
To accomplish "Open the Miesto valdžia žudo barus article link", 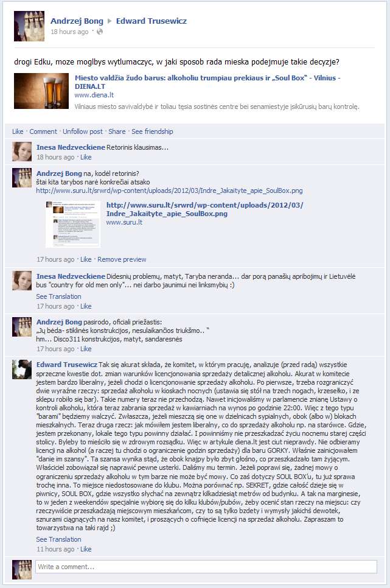I will (x=207, y=82).
